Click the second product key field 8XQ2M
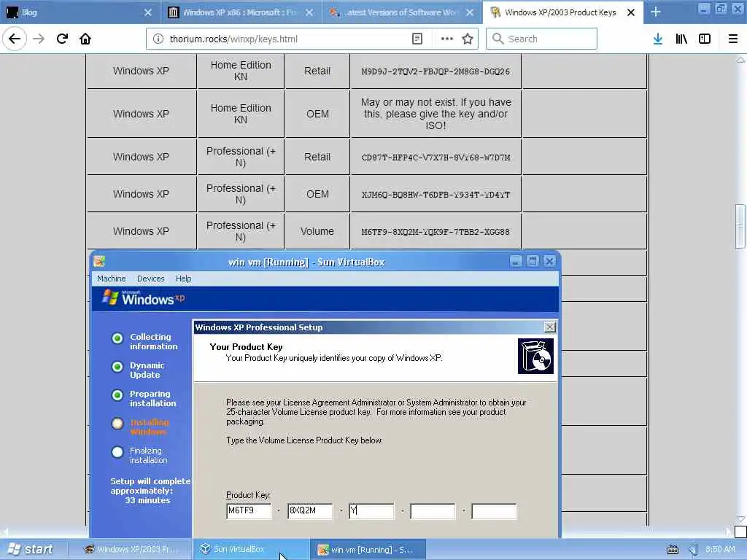Screen dimensions: 747x560 (x=310, y=511)
